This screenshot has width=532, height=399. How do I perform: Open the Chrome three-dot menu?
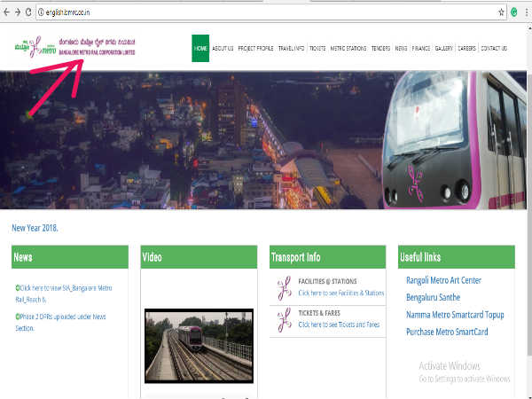coord(527,12)
